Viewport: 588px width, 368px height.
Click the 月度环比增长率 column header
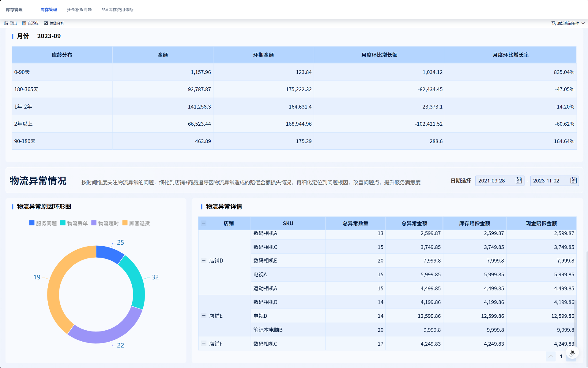(x=511, y=55)
